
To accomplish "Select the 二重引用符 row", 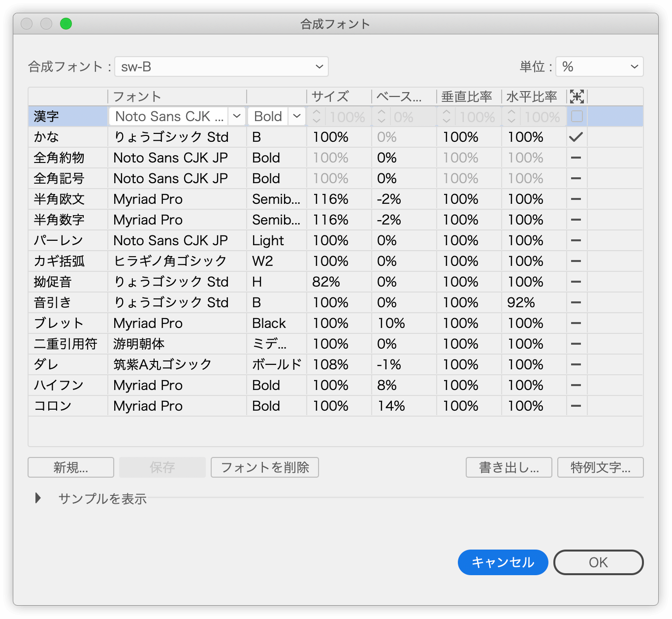I will click(x=336, y=344).
